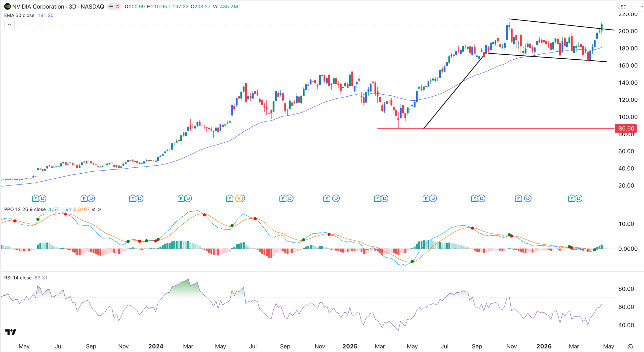Image resolution: width=644 pixels, height=352 pixels.
Task: Click the 2025 label on the time axis
Action: coord(350,346)
